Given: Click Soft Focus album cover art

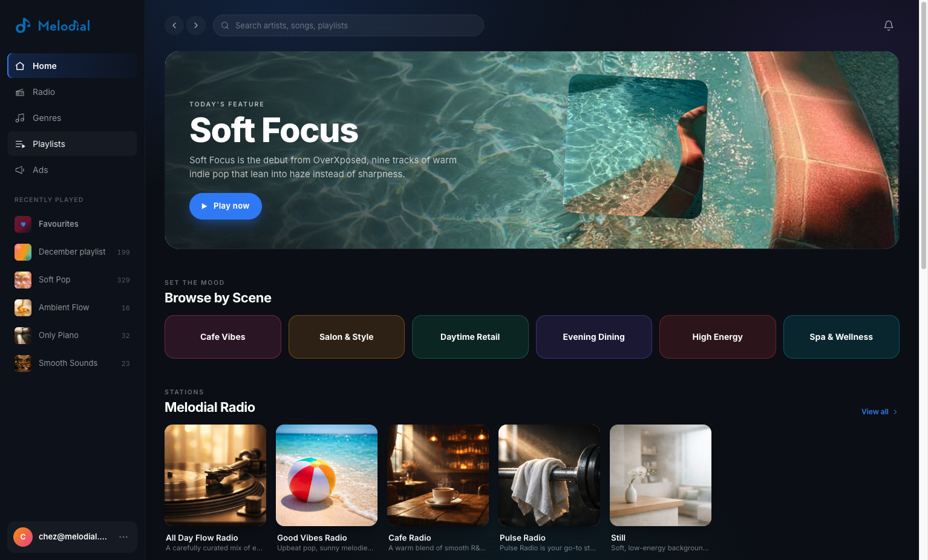Looking at the screenshot, I should (635, 146).
